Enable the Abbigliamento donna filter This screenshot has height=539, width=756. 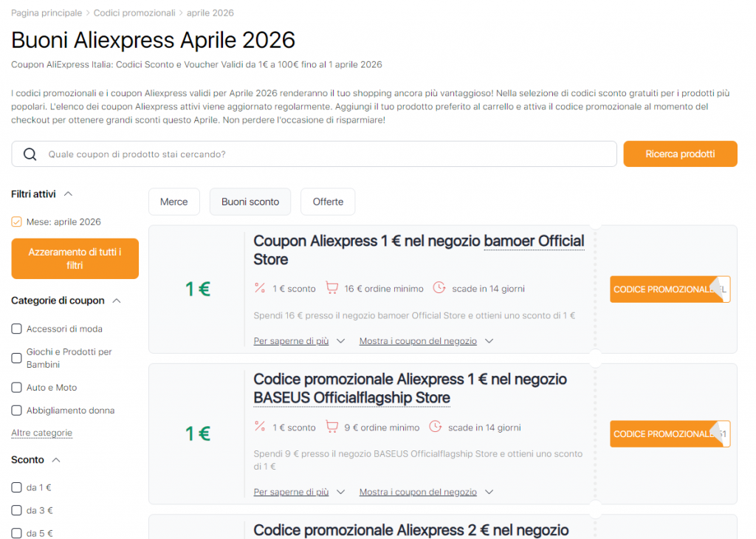pyautogui.click(x=16, y=411)
